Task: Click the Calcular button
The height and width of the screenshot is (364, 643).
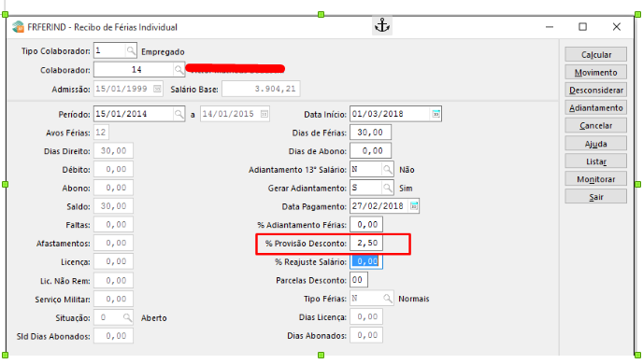Action: click(x=596, y=54)
